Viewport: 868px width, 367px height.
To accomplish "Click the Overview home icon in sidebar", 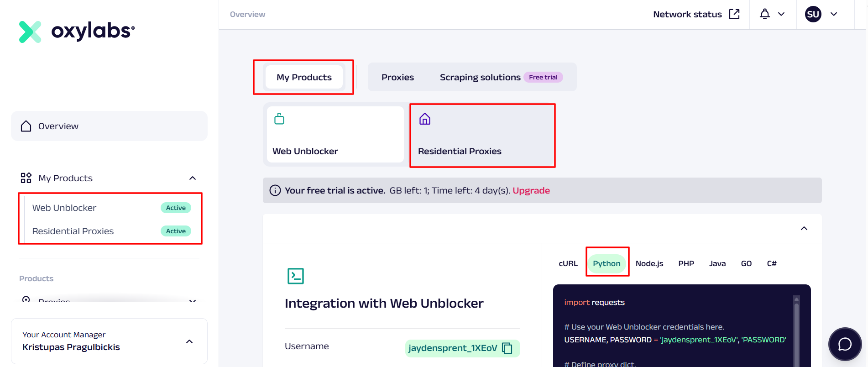I will click(26, 126).
